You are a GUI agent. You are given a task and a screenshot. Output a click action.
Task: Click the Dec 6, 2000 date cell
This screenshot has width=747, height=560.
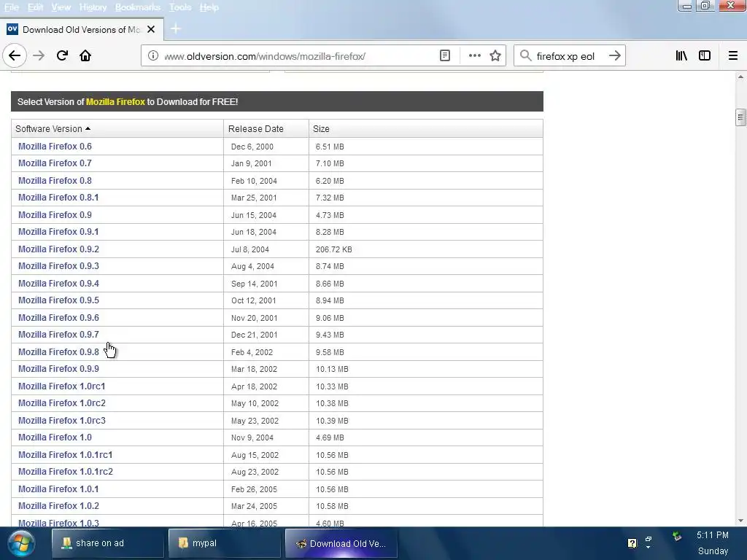pyautogui.click(x=252, y=147)
